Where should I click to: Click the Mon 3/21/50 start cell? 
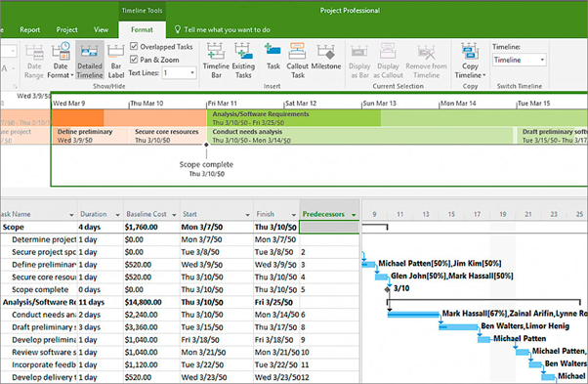click(217, 352)
